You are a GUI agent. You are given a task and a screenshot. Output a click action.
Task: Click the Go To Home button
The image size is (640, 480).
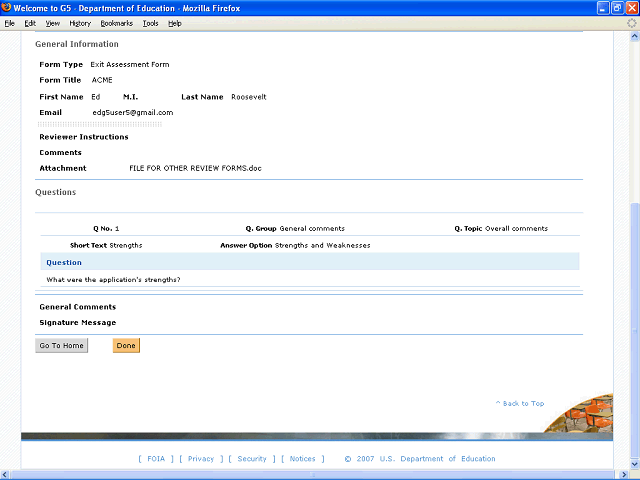pyautogui.click(x=61, y=345)
